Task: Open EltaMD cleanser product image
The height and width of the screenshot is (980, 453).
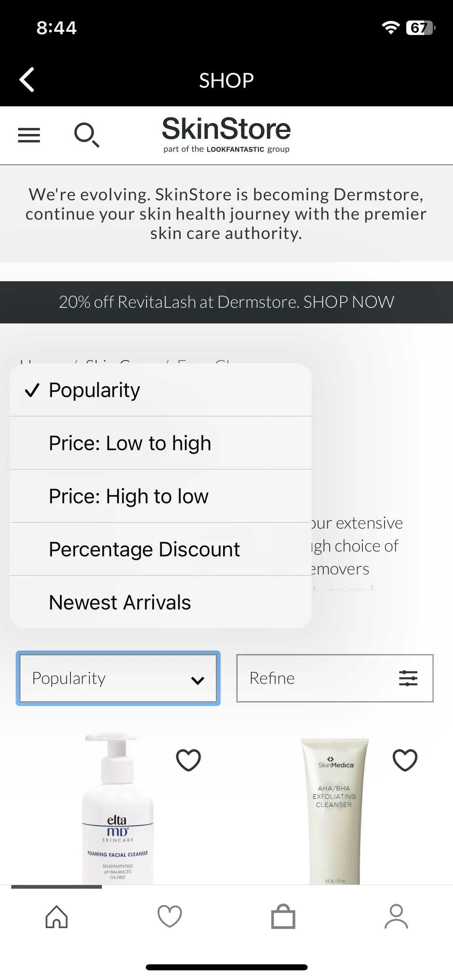Action: click(118, 809)
